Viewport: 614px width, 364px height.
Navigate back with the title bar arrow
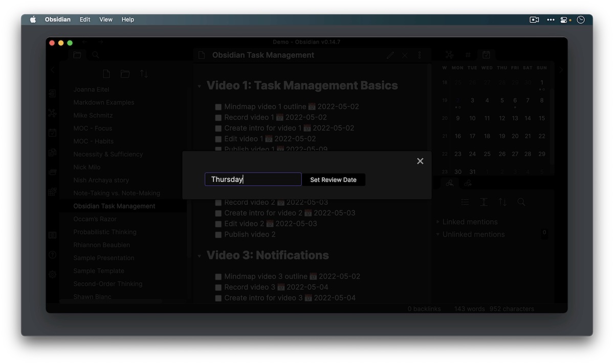point(85,42)
